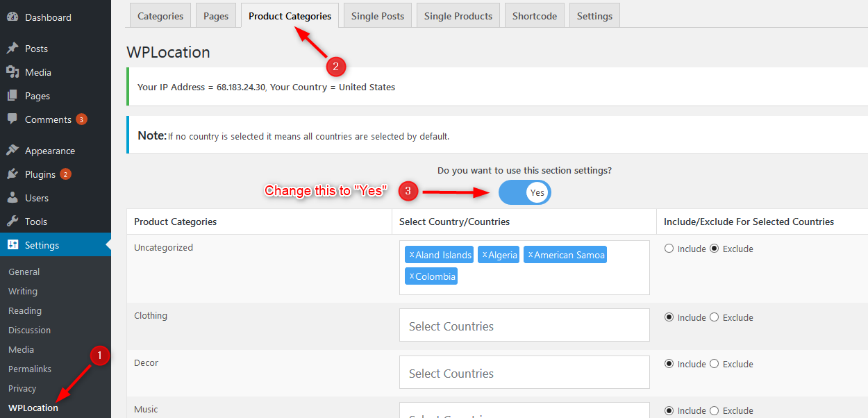Viewport: 868px width, 418px height.
Task: Click the Pages icon in the sidebar
Action: pos(12,96)
